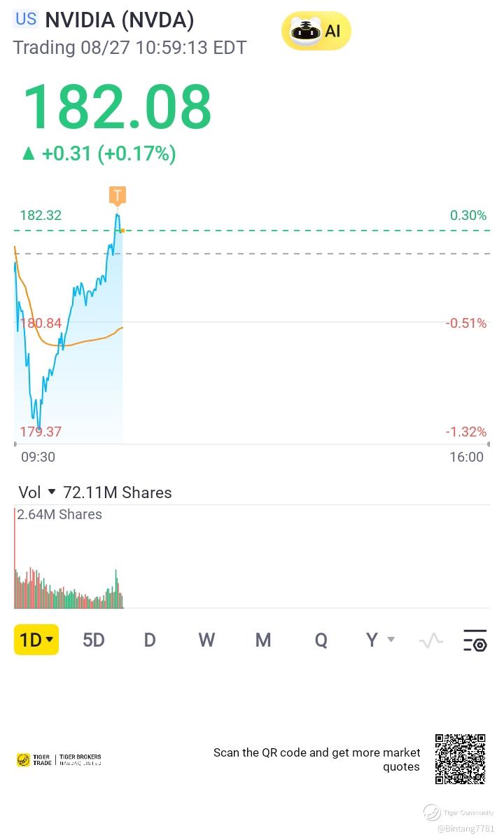Click the tall red opening volume bar

pos(15,557)
